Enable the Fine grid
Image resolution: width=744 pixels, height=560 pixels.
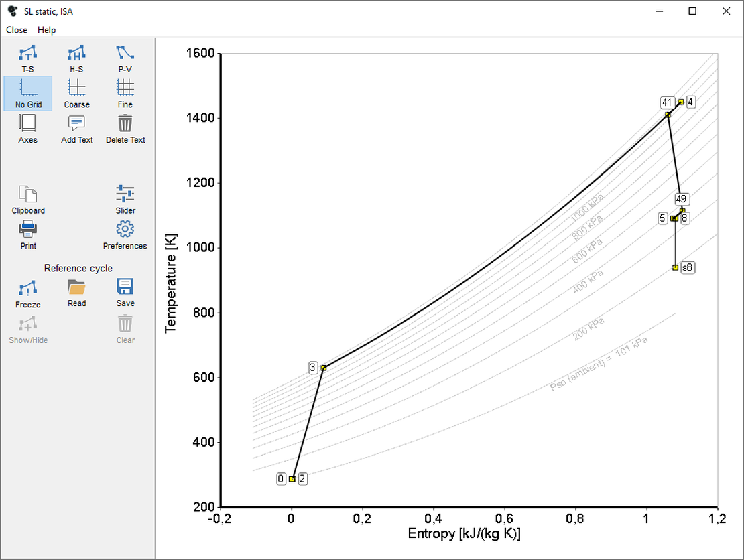tap(125, 88)
